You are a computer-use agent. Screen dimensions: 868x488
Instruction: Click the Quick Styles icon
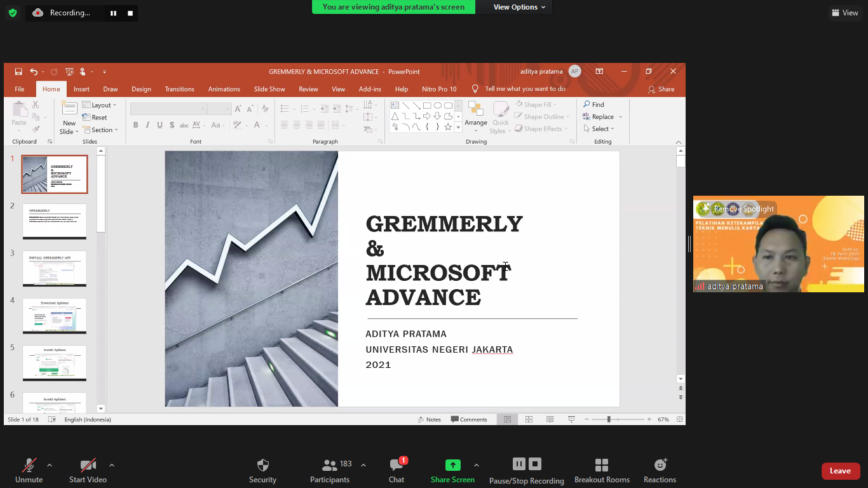(x=501, y=109)
